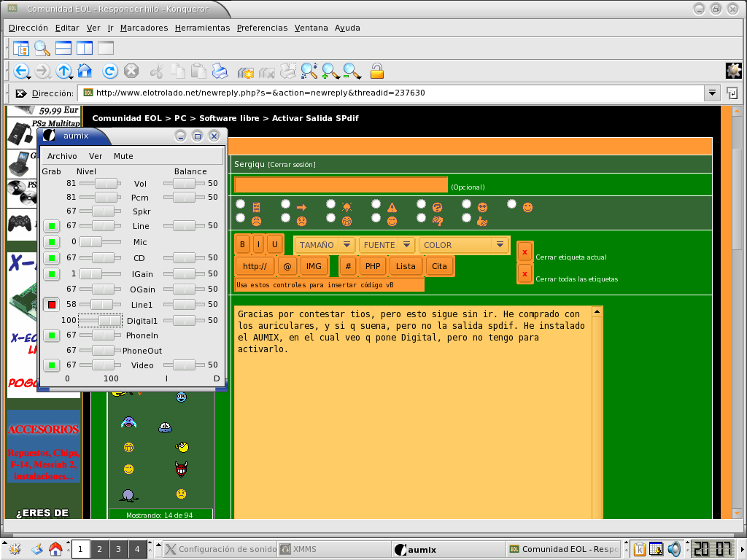Open the Mute menu in aumix
The image size is (747, 560).
(123, 156)
